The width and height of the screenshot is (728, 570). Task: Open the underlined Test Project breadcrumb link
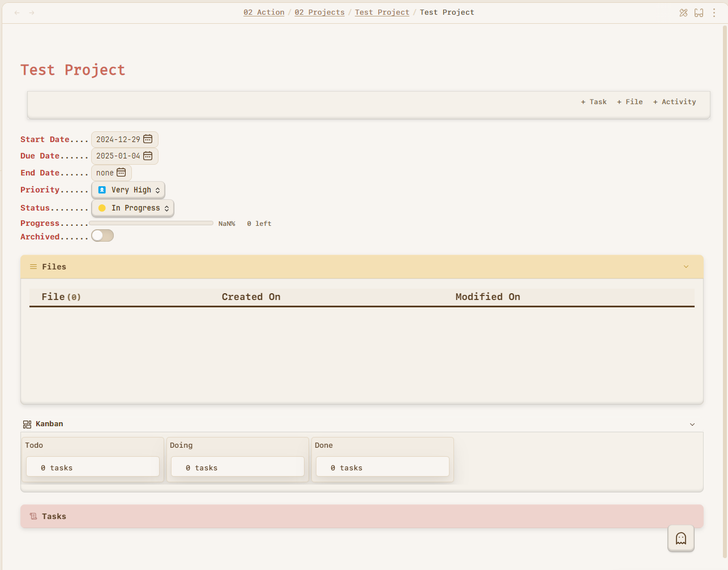coord(382,12)
